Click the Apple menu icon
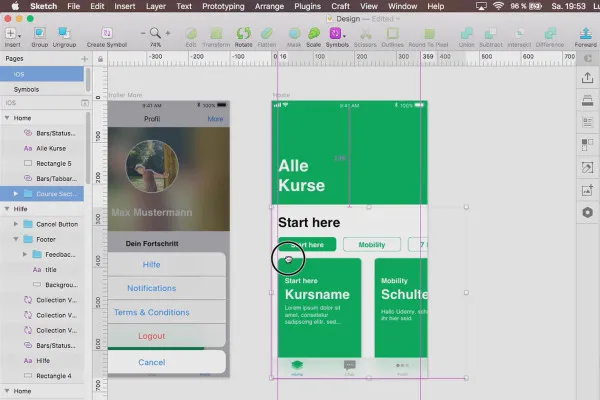600x400 pixels. [16, 6]
